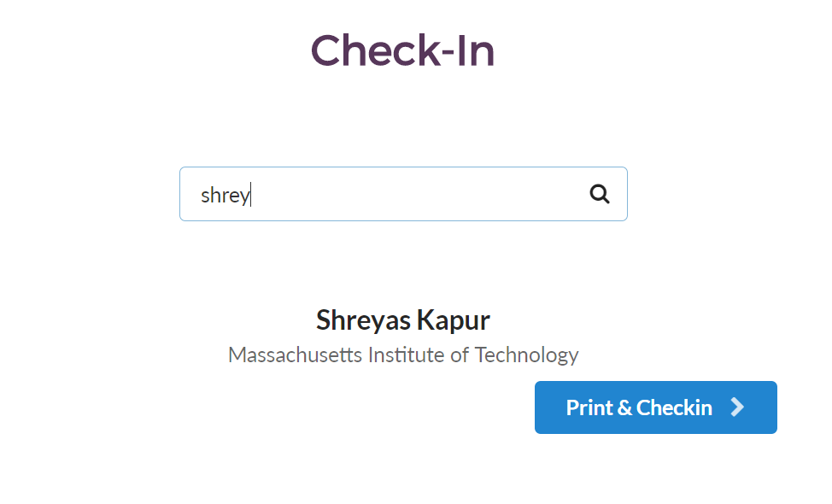Click the purple 'Check-In' title

[402, 50]
